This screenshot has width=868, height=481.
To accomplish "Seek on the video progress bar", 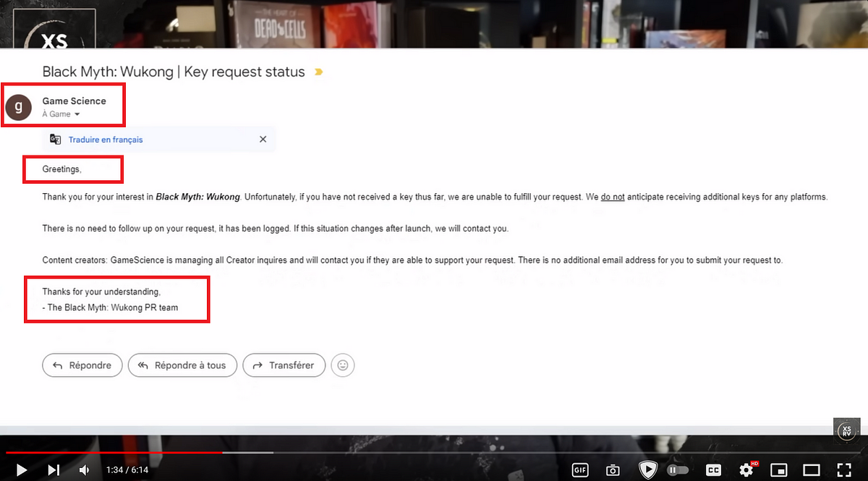I will (x=434, y=453).
